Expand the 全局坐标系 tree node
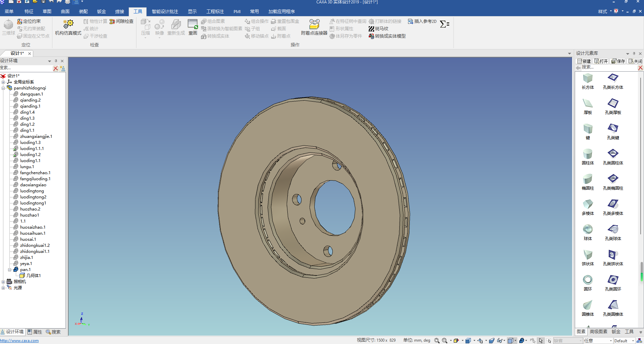 click(x=3, y=82)
